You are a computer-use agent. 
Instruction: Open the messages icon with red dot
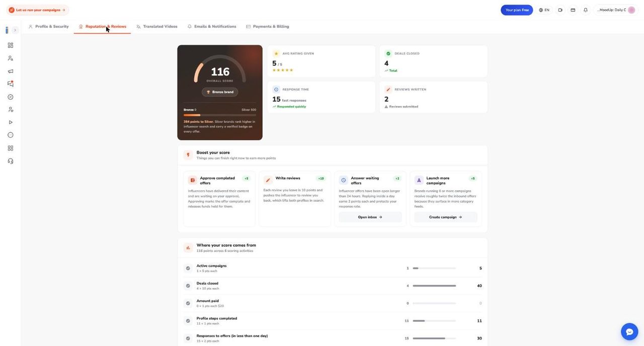[11, 84]
